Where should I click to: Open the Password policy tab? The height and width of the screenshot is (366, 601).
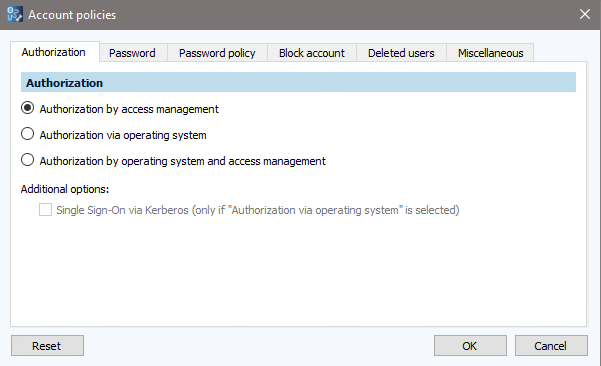coord(217,53)
